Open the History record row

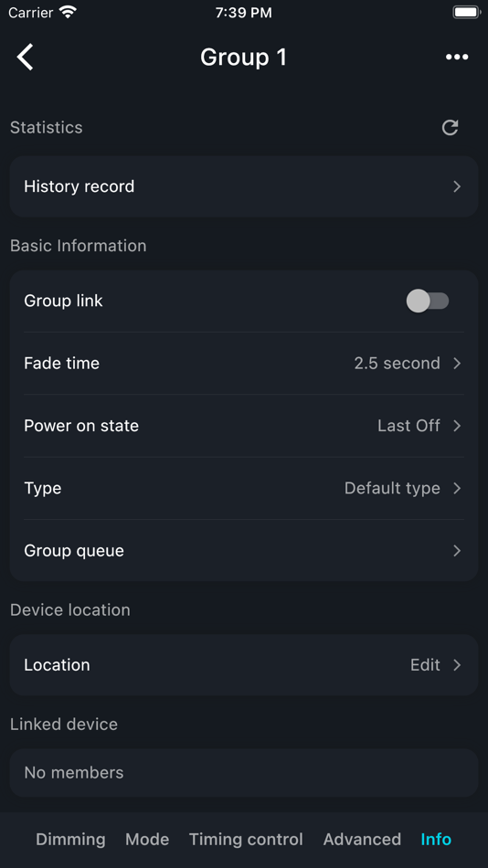(244, 186)
